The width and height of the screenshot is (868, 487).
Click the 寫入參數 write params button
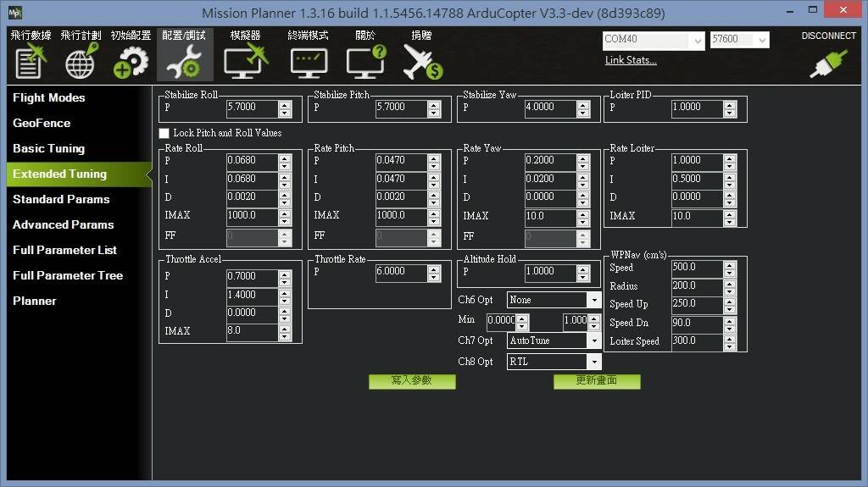coord(412,381)
